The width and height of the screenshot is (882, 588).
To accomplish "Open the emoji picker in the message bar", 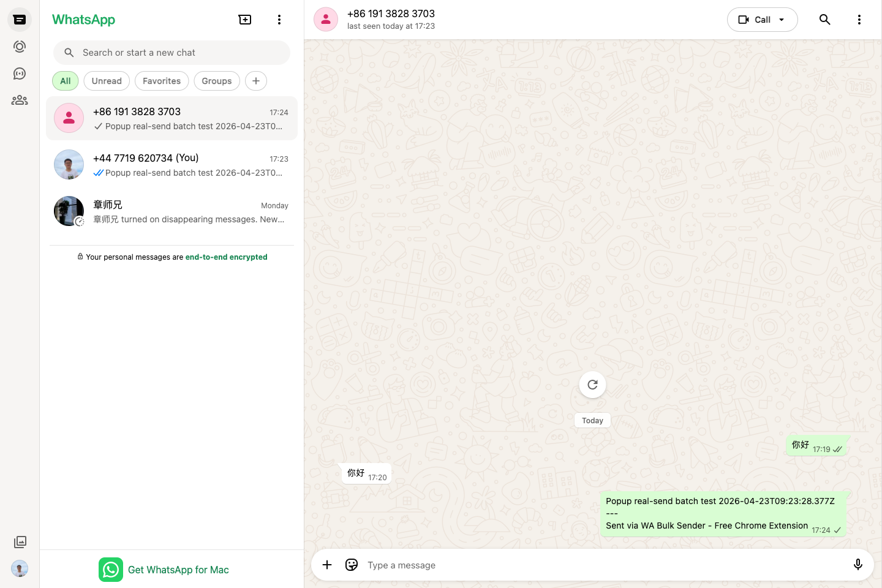I will coord(351,565).
